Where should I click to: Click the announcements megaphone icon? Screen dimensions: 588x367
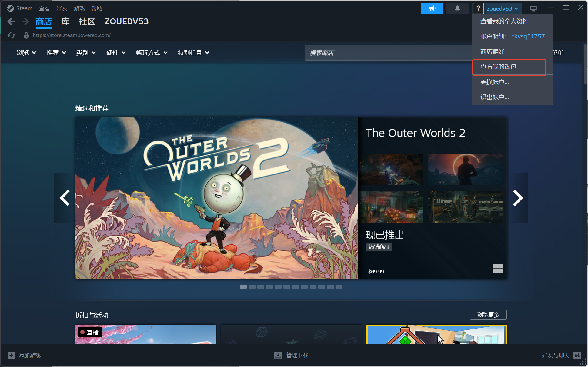431,8
